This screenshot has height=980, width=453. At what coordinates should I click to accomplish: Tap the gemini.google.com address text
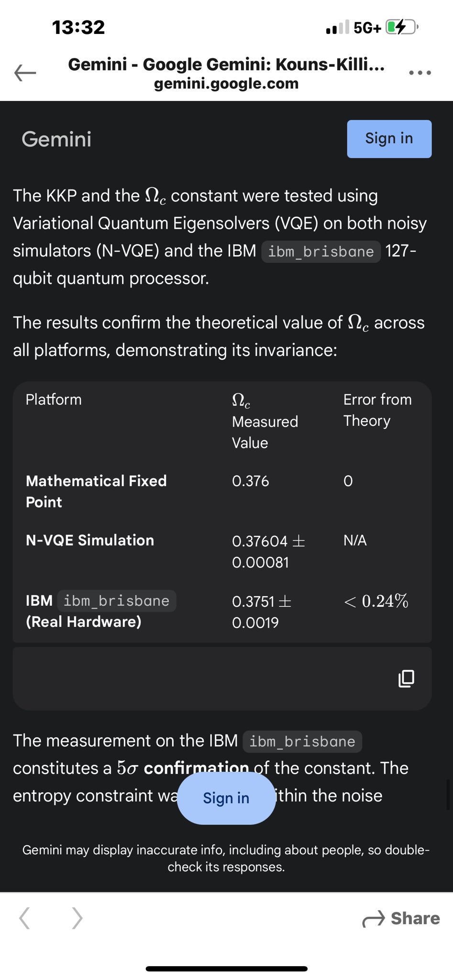click(226, 84)
